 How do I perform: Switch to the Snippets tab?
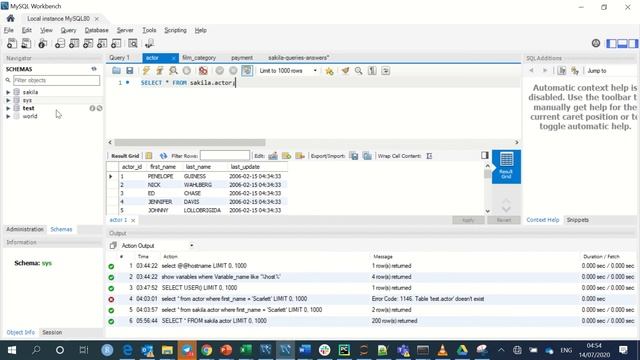[578, 220]
